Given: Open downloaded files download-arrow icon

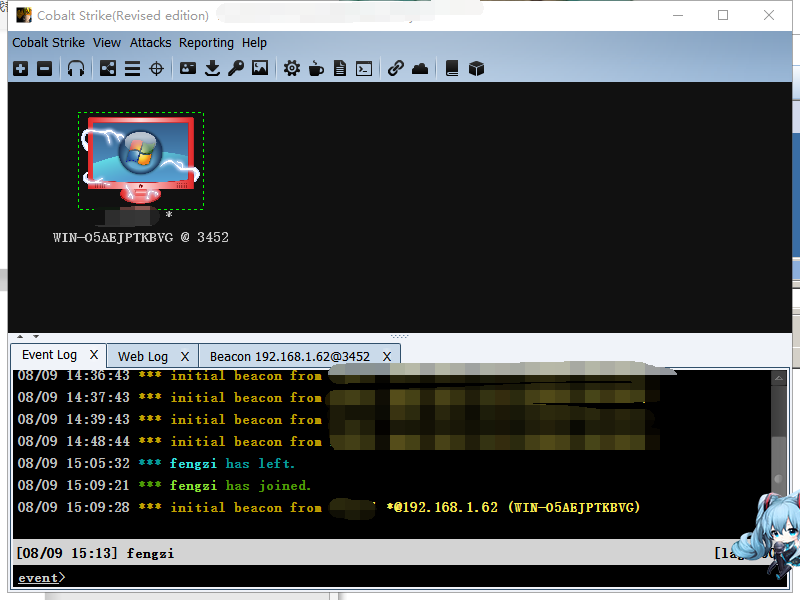Looking at the screenshot, I should [x=212, y=68].
